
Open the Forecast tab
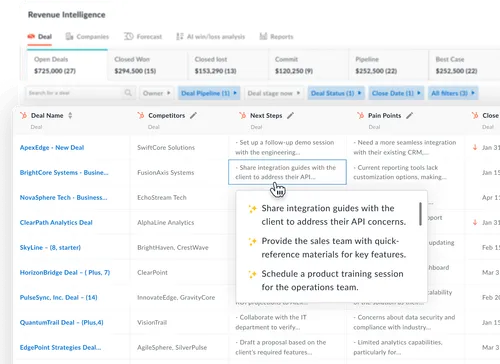click(143, 37)
